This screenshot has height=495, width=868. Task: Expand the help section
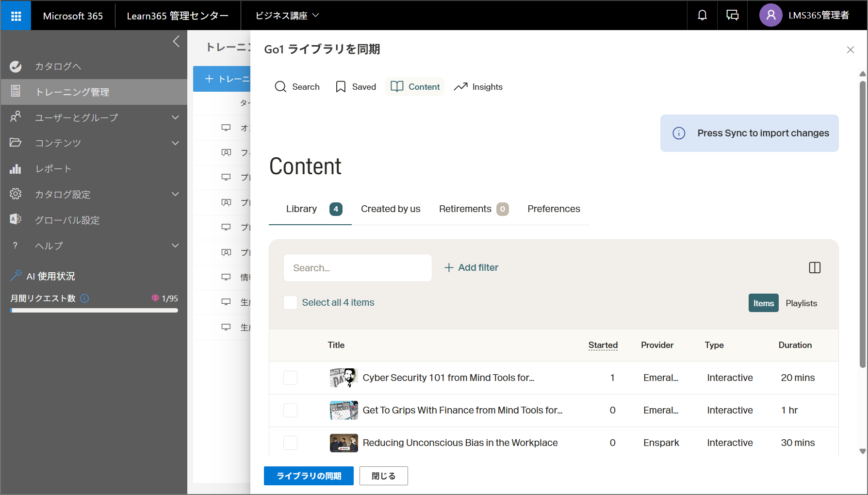175,246
